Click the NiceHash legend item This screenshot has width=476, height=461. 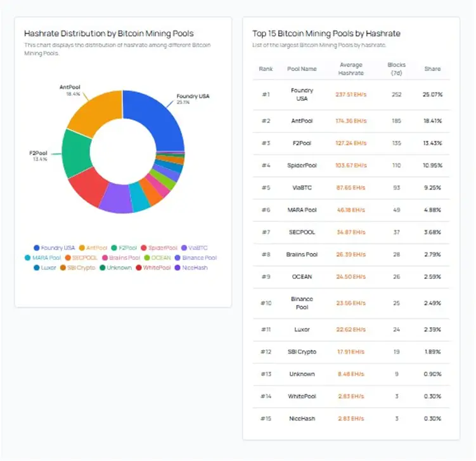pyautogui.click(x=191, y=268)
